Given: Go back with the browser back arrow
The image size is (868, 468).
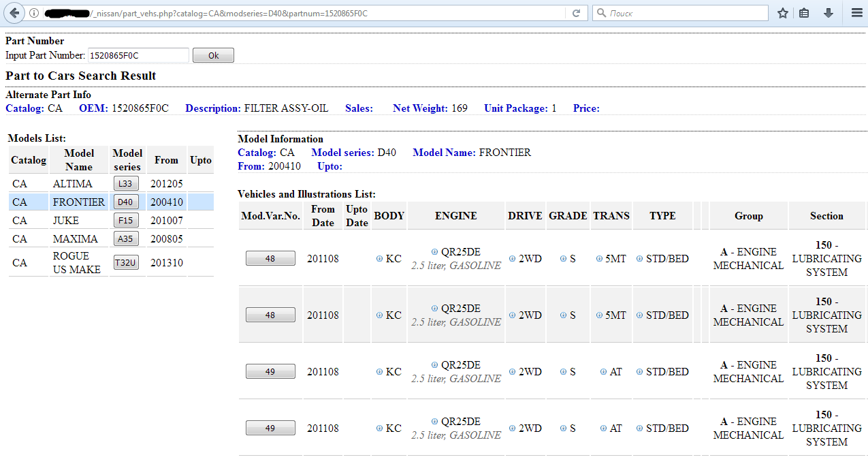Looking at the screenshot, I should pos(14,13).
